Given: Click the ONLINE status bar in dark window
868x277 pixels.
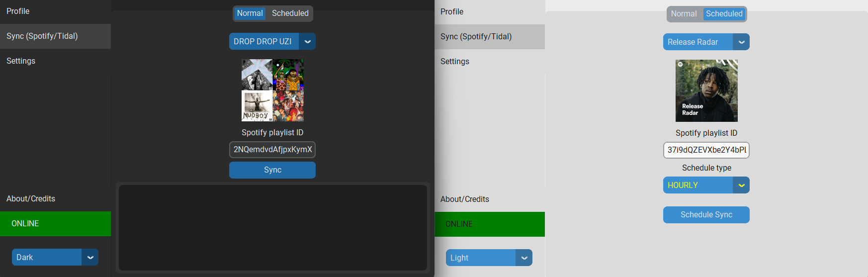Looking at the screenshot, I should tap(55, 223).
